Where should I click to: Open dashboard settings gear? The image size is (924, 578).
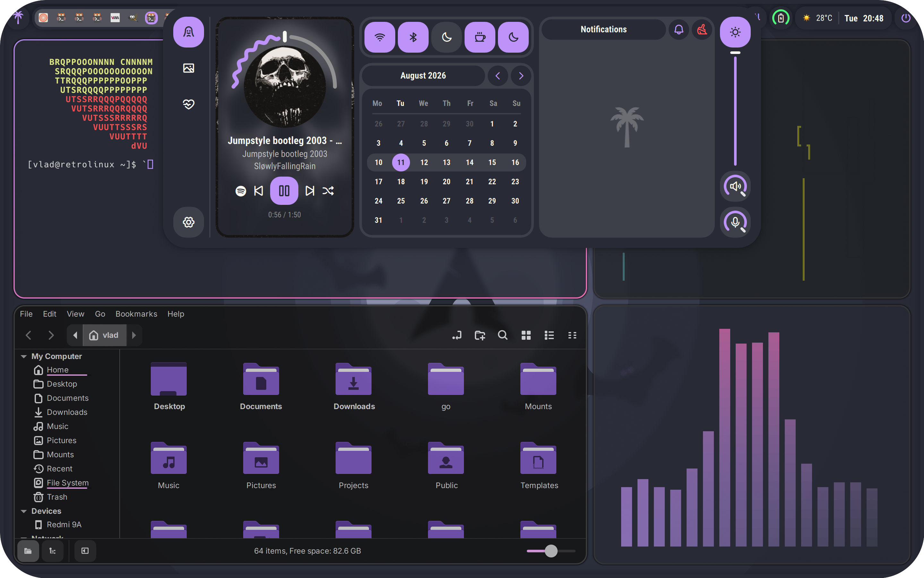189,222
